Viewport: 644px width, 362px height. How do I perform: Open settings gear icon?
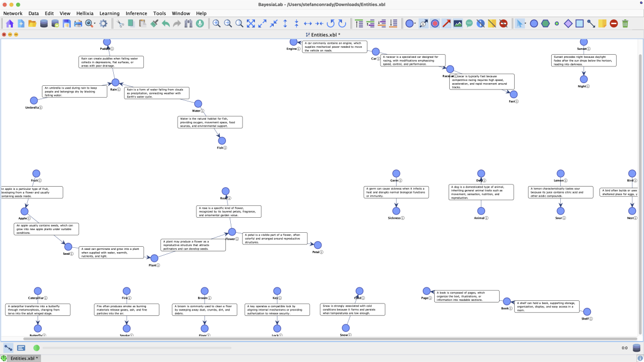click(104, 24)
